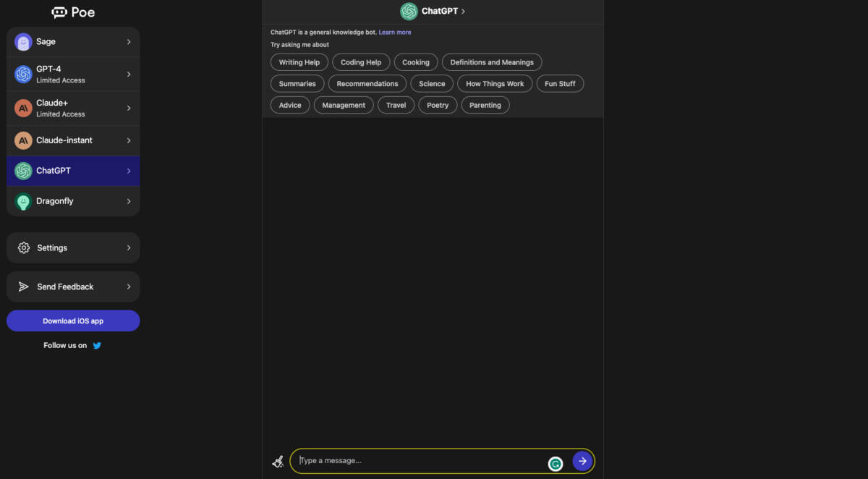868x479 pixels.
Task: Expand the Send Feedback chevron
Action: tap(128, 286)
